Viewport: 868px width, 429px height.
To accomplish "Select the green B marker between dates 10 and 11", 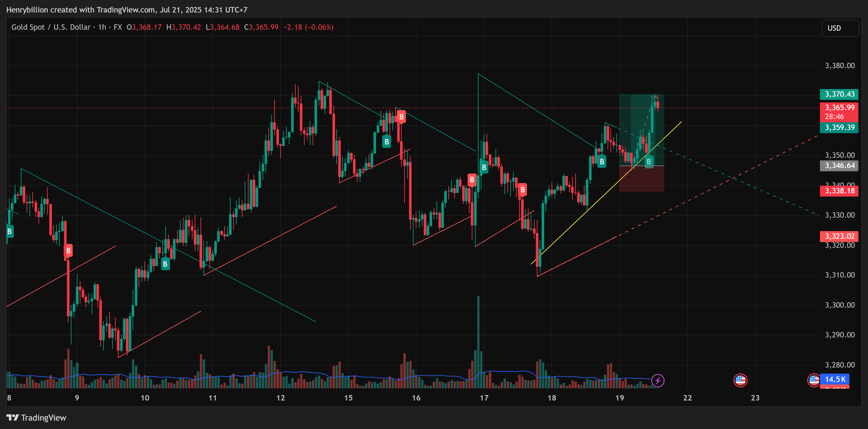I will click(x=165, y=264).
